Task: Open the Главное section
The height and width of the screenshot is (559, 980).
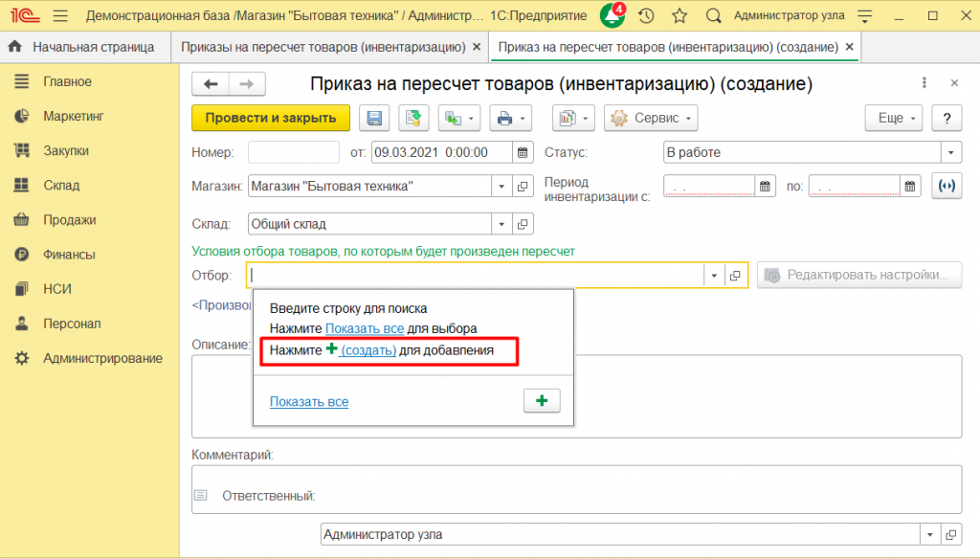Action: (68, 81)
